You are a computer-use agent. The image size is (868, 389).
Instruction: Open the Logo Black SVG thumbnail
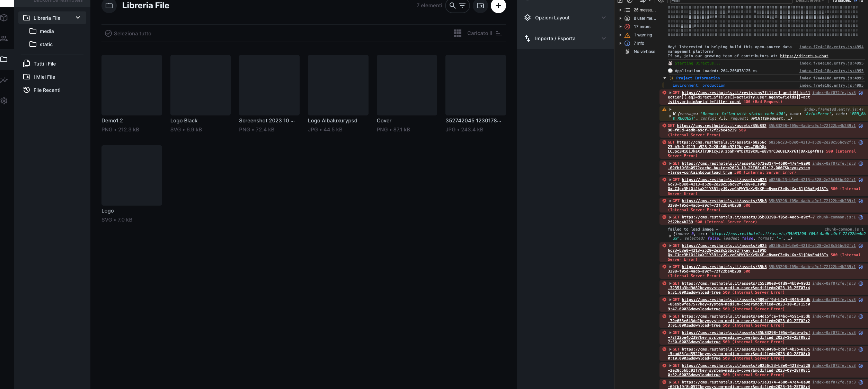pyautogui.click(x=200, y=85)
